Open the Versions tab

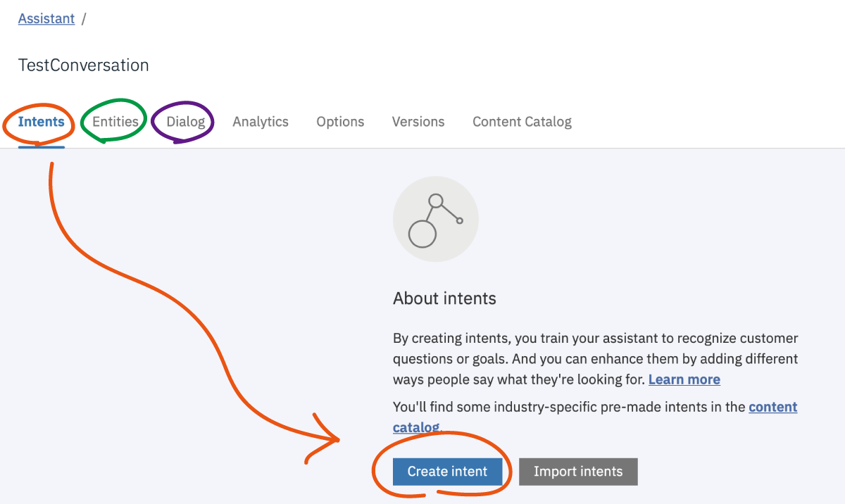pyautogui.click(x=418, y=121)
